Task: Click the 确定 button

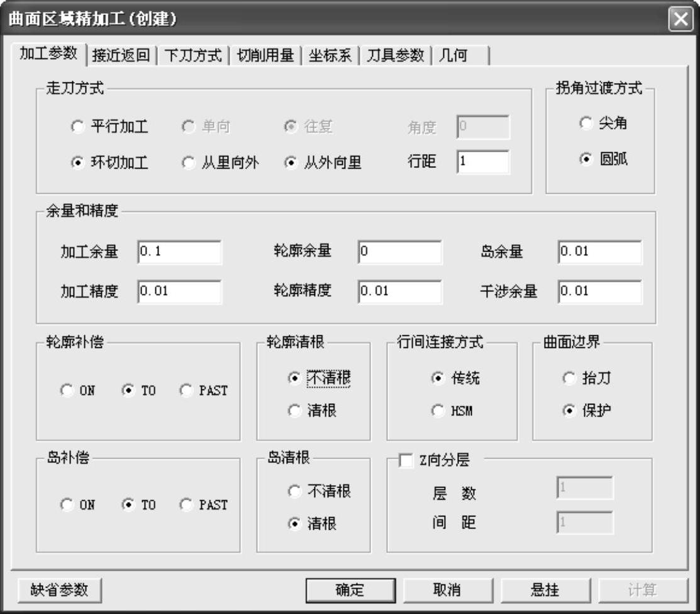Action: click(x=350, y=590)
